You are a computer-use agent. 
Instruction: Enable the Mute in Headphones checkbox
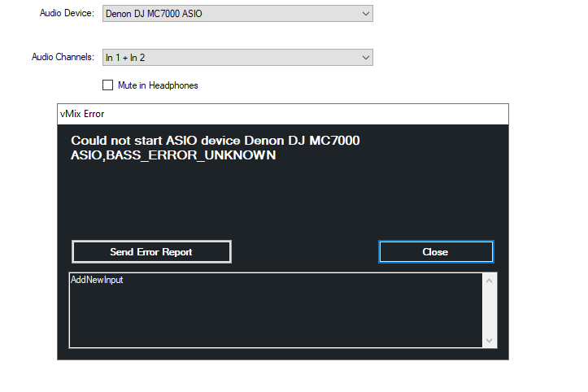pyautogui.click(x=107, y=85)
